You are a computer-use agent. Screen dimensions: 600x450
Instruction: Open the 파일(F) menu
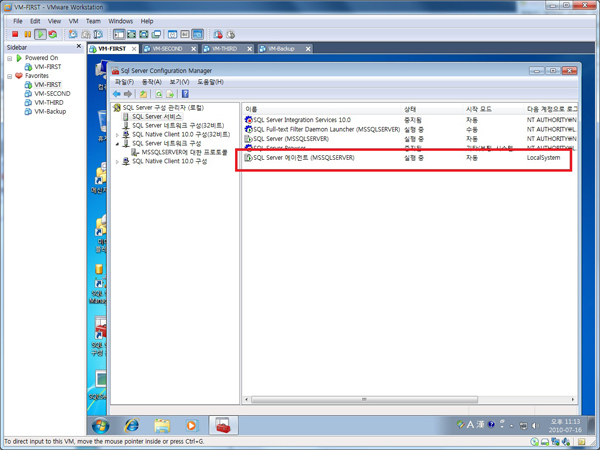pos(124,82)
